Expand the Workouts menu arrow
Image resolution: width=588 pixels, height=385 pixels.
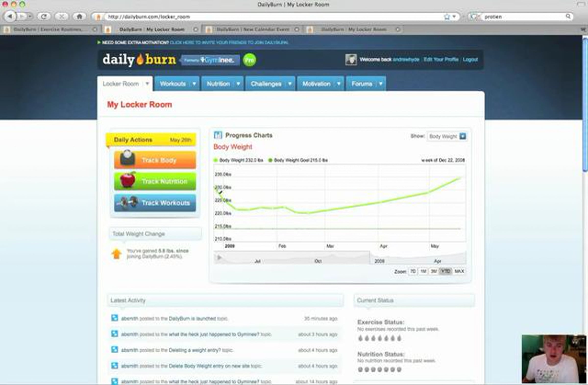point(194,84)
